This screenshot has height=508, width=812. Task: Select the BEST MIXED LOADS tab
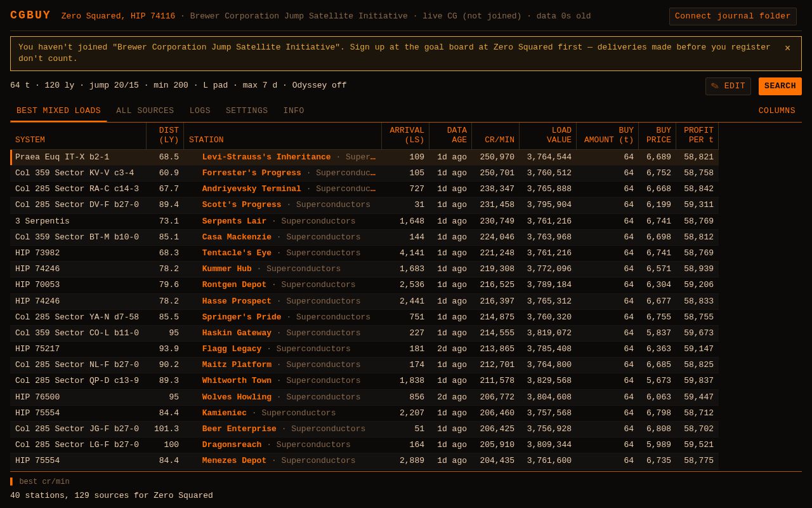[58, 111]
